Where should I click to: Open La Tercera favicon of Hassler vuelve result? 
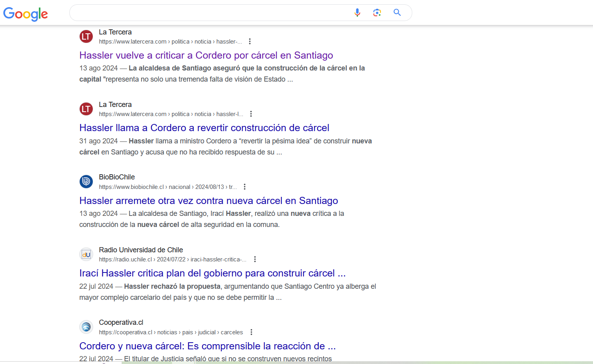86,36
